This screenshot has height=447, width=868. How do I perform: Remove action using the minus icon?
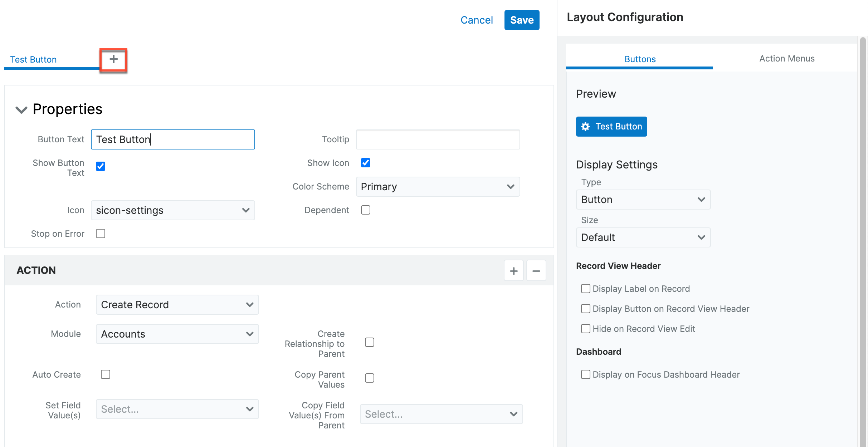pos(536,271)
